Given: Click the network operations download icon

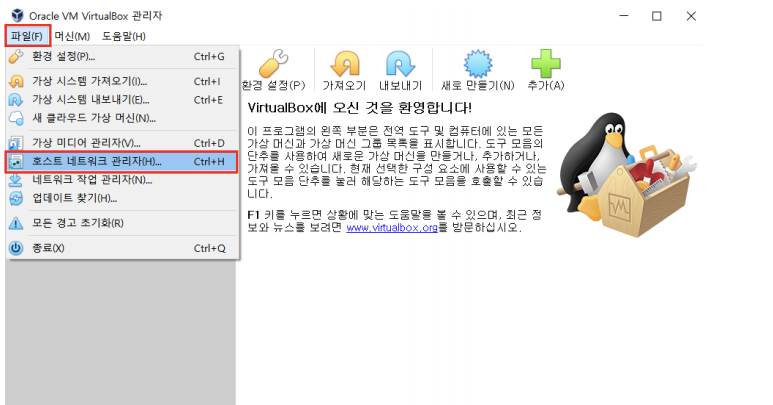Looking at the screenshot, I should [x=16, y=180].
